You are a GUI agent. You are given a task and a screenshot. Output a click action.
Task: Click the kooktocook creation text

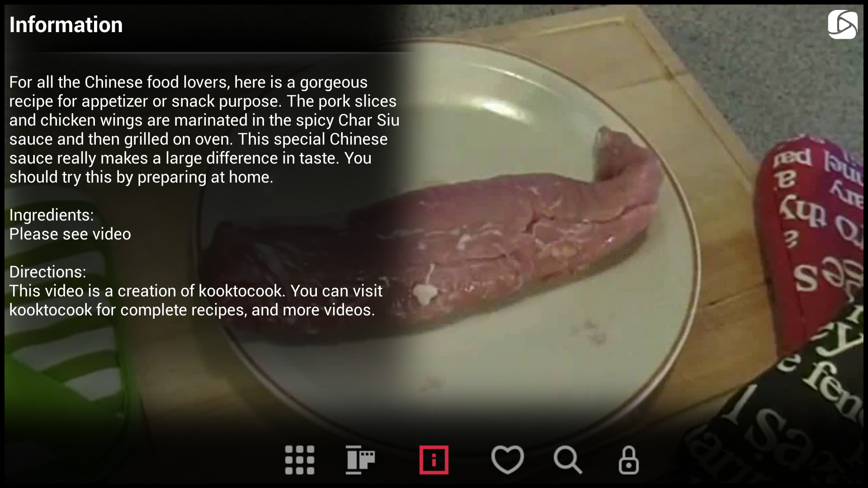tap(196, 300)
